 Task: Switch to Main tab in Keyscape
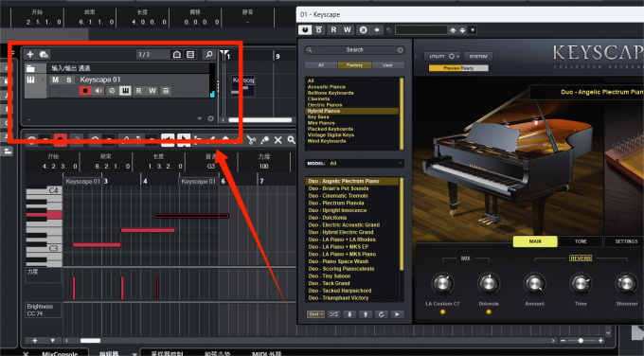point(535,241)
